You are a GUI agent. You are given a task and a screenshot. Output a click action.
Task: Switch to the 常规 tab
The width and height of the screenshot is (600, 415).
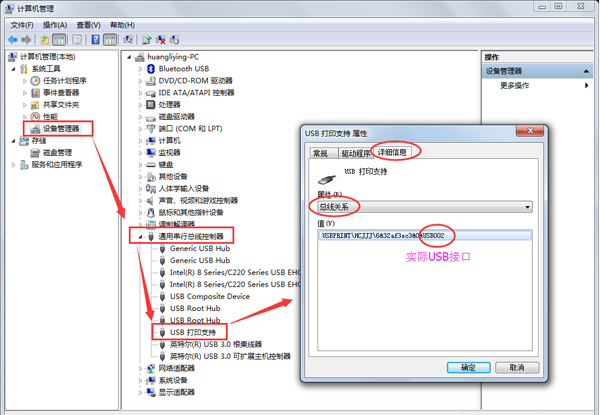[320, 153]
